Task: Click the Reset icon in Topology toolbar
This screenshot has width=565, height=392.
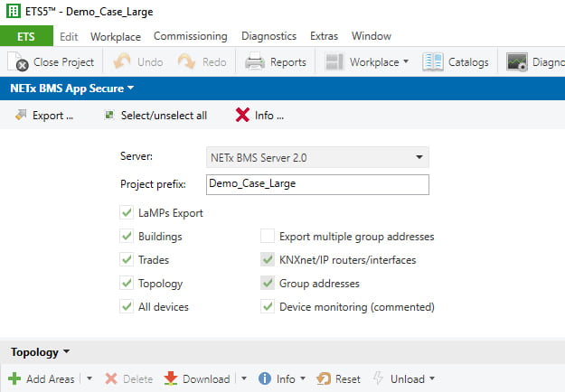Action: point(324,378)
